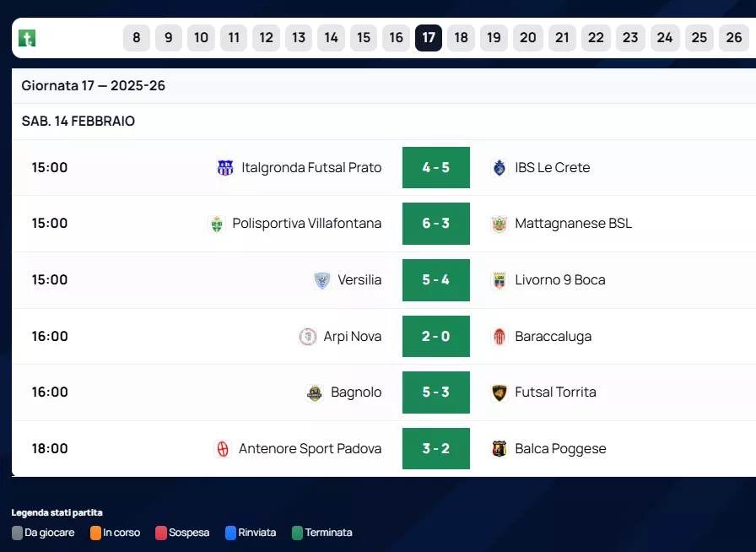Go to matchday 26 tab
756x552 pixels.
tap(734, 38)
